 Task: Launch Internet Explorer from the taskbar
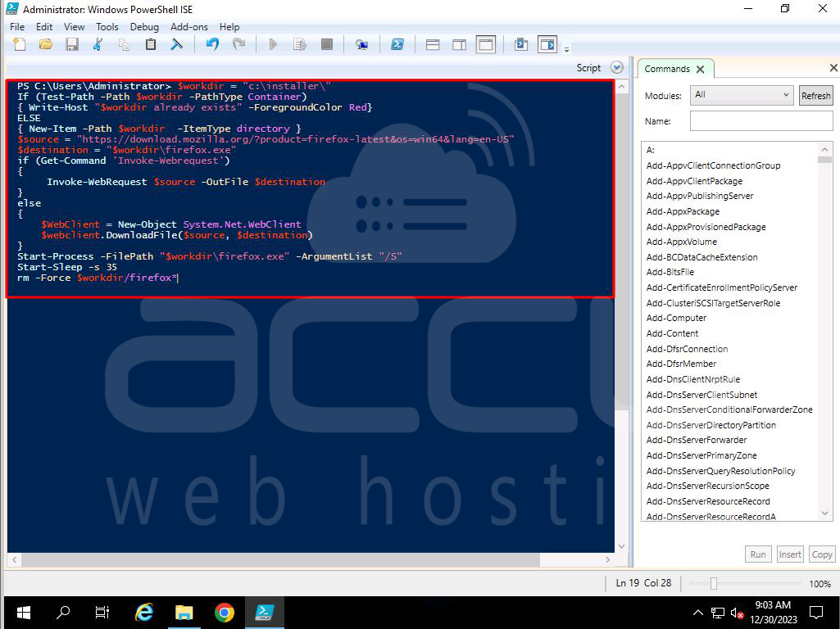[x=143, y=613]
